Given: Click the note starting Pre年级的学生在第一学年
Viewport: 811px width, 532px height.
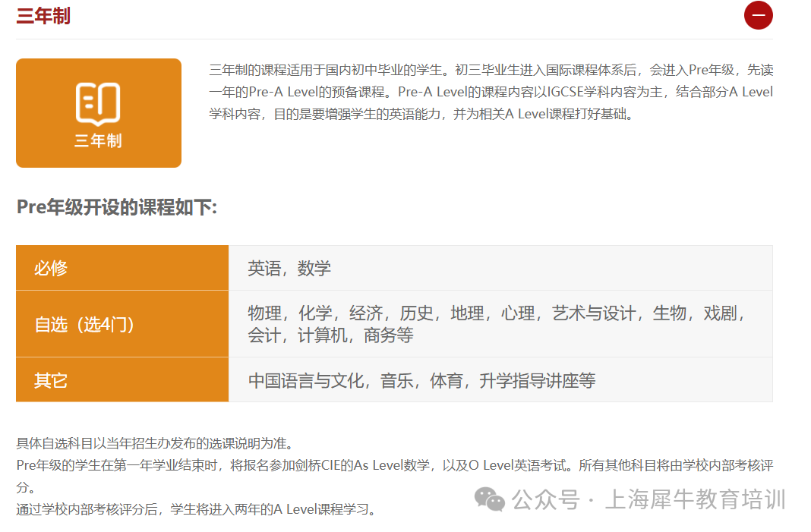Looking at the screenshot, I should (395, 465).
